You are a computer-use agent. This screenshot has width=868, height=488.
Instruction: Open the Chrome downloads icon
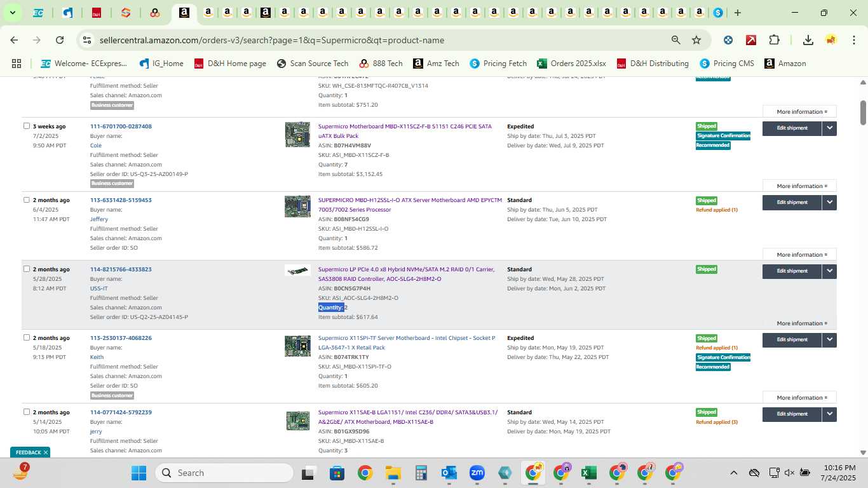click(x=808, y=40)
